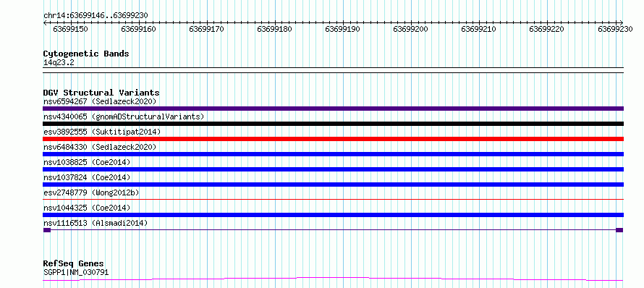Open variant nsv1044325 (Coe2014) label

[87, 208]
